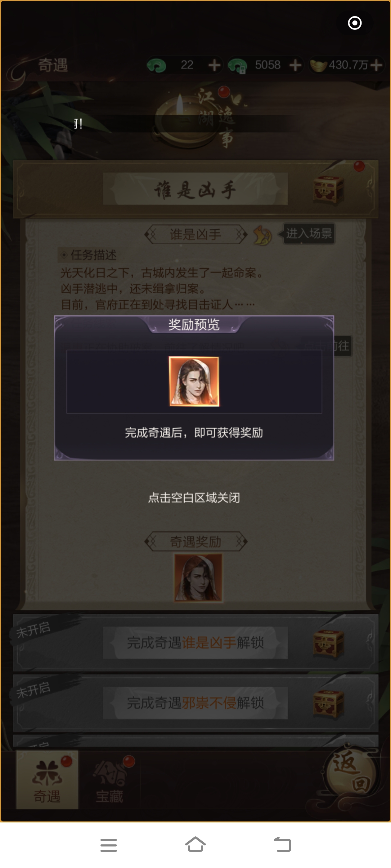The width and height of the screenshot is (391, 868).
Task: Switch to the 奇遇 tab
Action: (x=47, y=779)
